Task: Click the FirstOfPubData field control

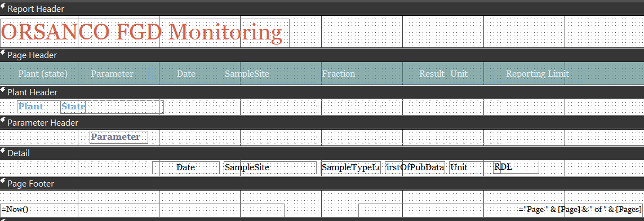Action: point(415,167)
